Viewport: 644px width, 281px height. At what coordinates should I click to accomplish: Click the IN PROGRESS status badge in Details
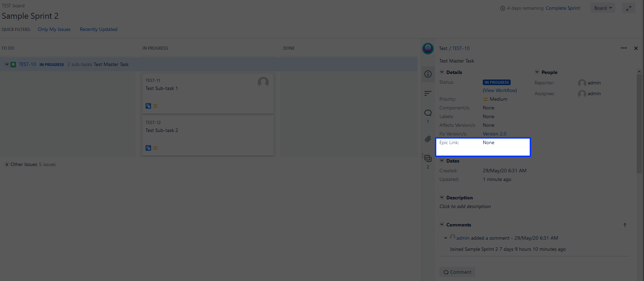pos(497,82)
